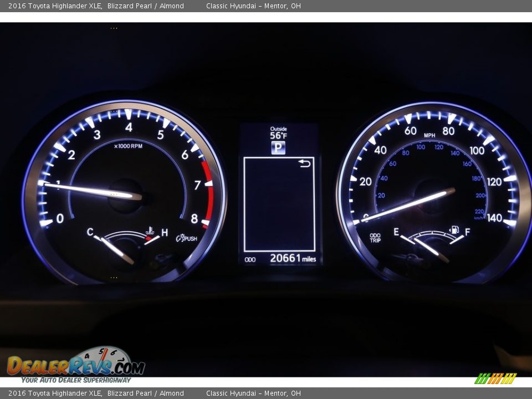Viewport: 532px width, 399px height.
Task: Click the red 7 on the tachometer
Action: (197, 185)
